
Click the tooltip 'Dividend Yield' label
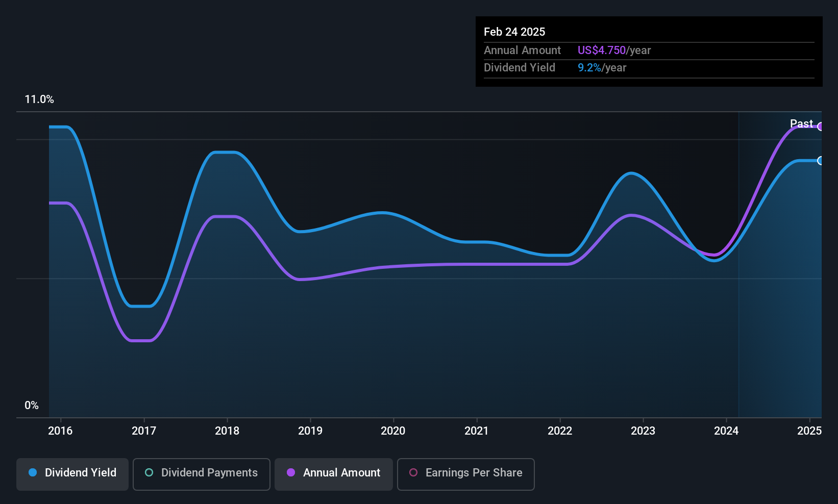click(520, 67)
